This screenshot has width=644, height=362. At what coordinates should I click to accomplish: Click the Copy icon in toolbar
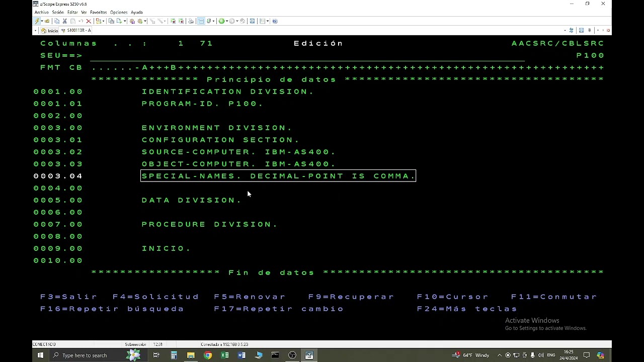[x=57, y=21]
